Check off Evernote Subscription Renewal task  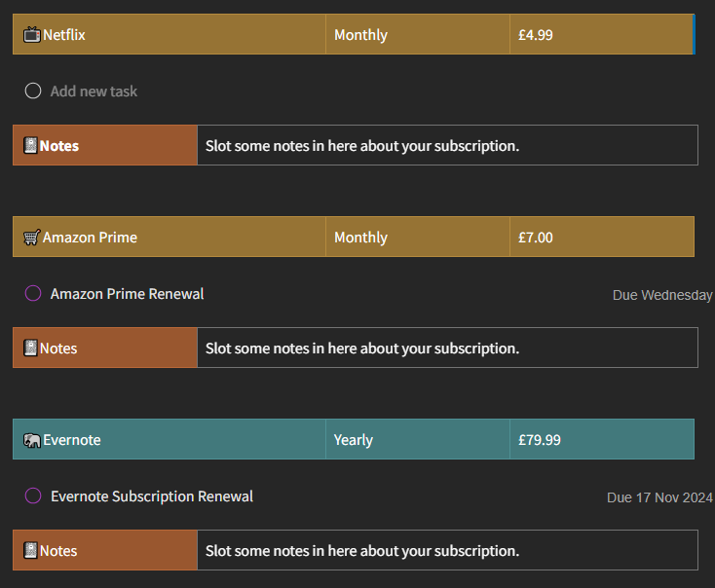33,496
